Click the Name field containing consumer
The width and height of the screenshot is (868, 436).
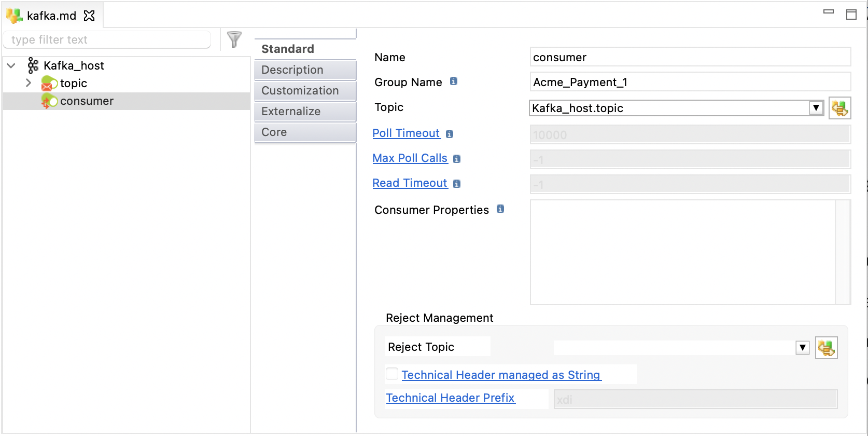[690, 57]
